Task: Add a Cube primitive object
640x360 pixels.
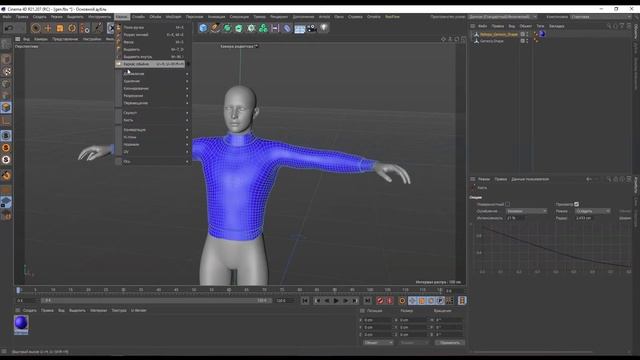Action: click(x=203, y=28)
